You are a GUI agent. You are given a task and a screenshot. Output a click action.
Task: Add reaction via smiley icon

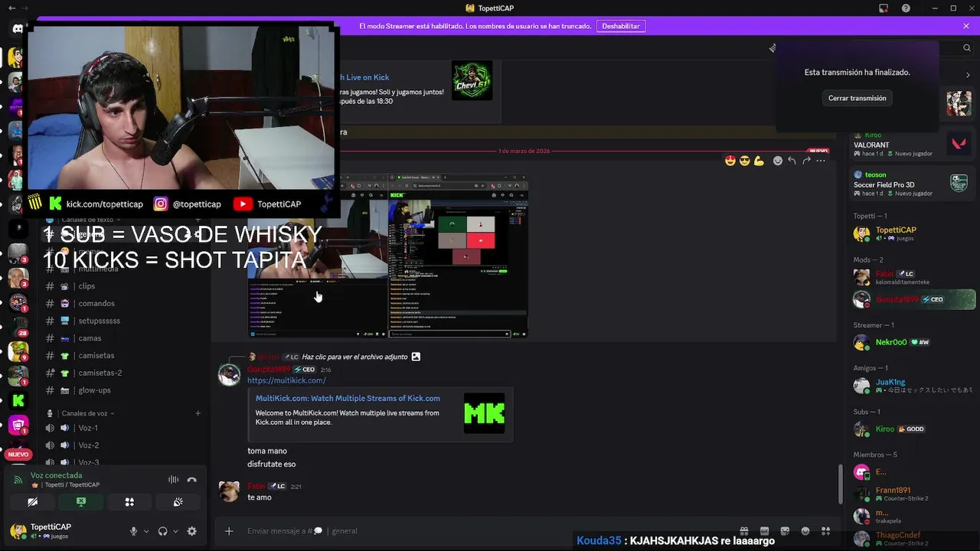pos(778,161)
